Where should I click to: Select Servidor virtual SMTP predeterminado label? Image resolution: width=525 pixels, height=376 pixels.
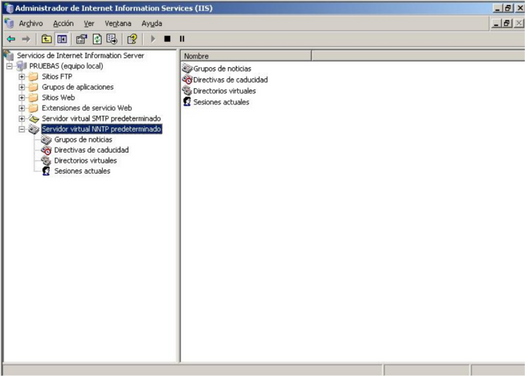click(101, 119)
